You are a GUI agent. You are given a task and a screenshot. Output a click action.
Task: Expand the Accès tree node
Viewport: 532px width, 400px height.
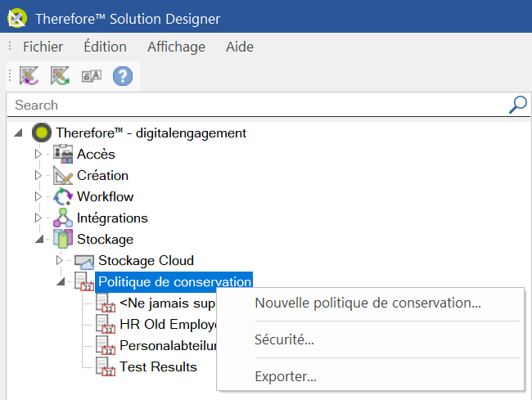(38, 154)
